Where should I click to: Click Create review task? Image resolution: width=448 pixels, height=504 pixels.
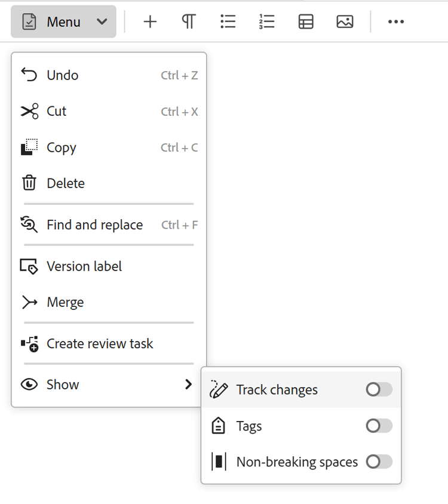100,344
